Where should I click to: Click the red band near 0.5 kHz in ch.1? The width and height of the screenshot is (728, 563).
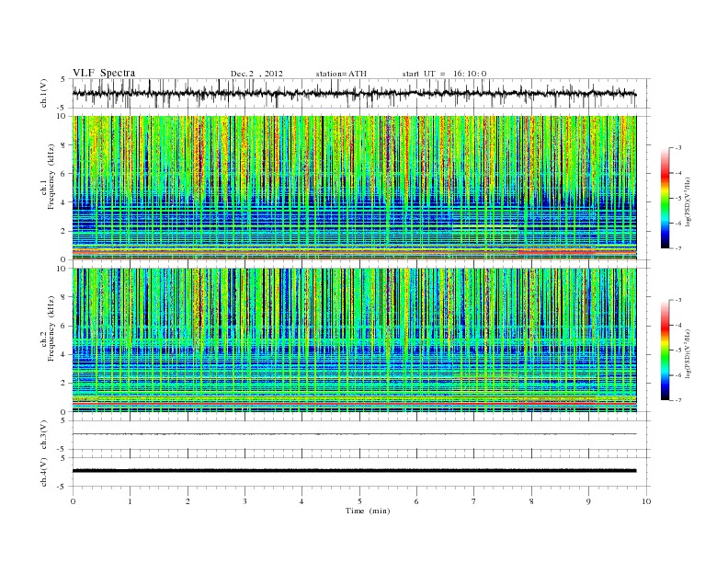(x=354, y=252)
